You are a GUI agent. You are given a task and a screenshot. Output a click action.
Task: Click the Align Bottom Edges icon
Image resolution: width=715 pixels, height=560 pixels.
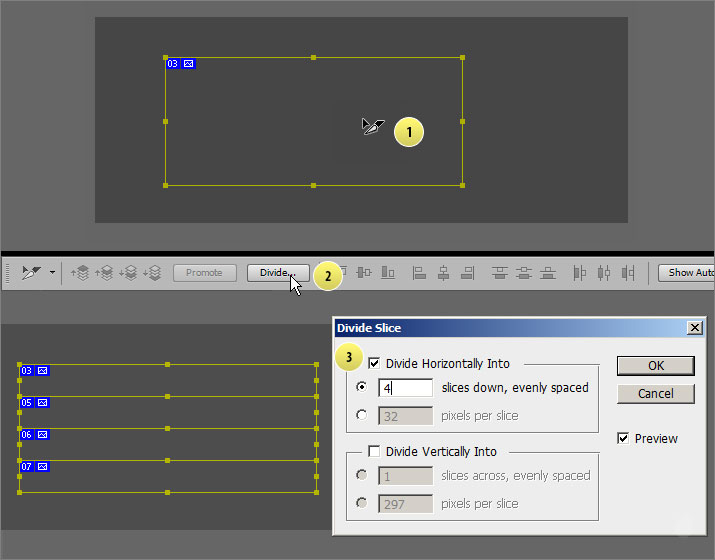(x=387, y=272)
